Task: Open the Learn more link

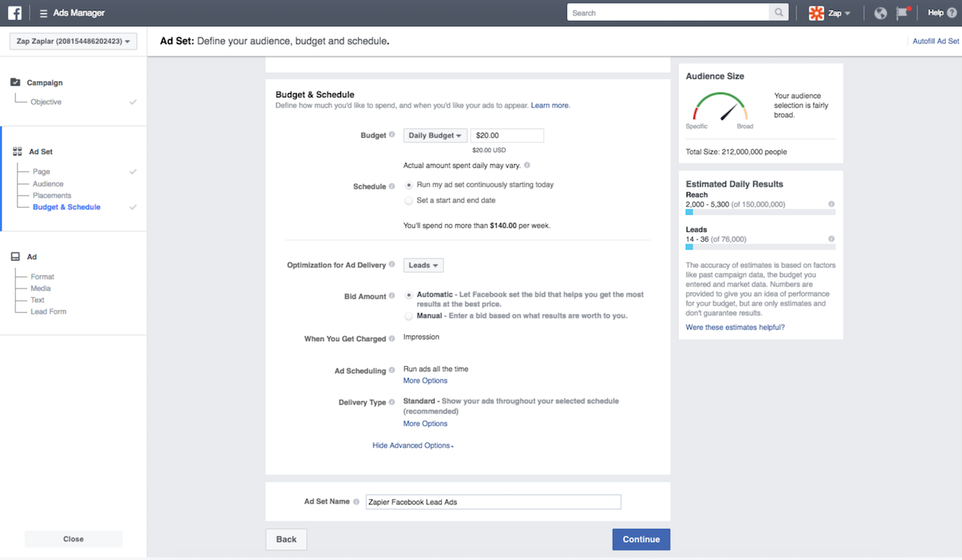Action: (x=550, y=106)
